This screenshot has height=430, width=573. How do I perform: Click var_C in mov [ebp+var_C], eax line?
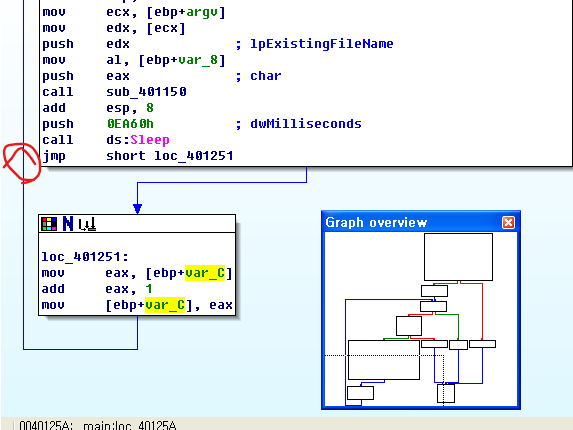(x=165, y=305)
